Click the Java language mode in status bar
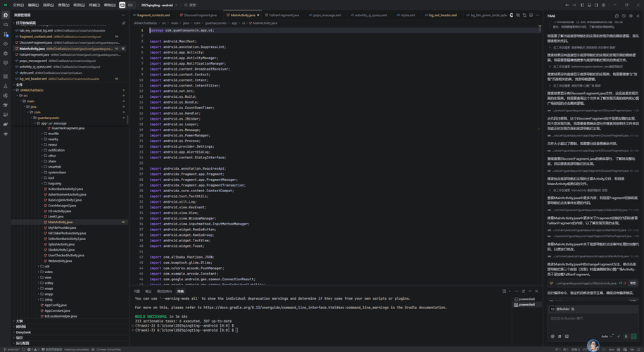 click(611, 349)
